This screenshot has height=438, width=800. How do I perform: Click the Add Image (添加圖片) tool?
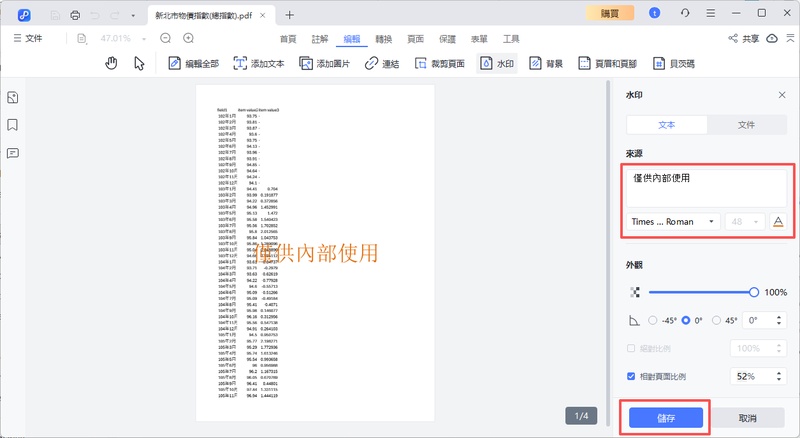coord(324,63)
